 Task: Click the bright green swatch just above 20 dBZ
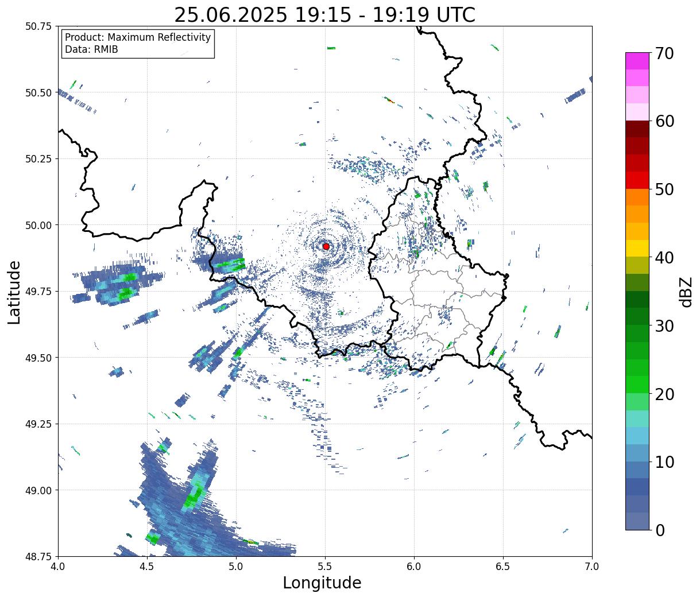click(637, 384)
